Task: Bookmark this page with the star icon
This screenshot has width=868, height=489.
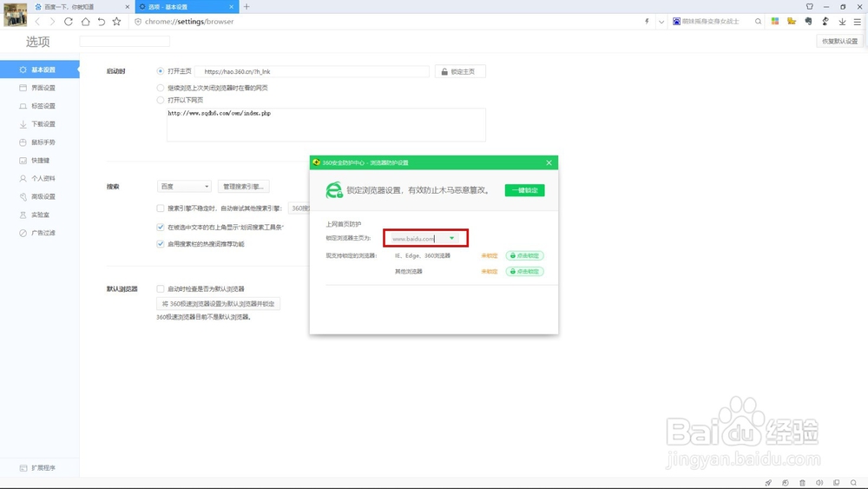Action: pyautogui.click(x=116, y=22)
